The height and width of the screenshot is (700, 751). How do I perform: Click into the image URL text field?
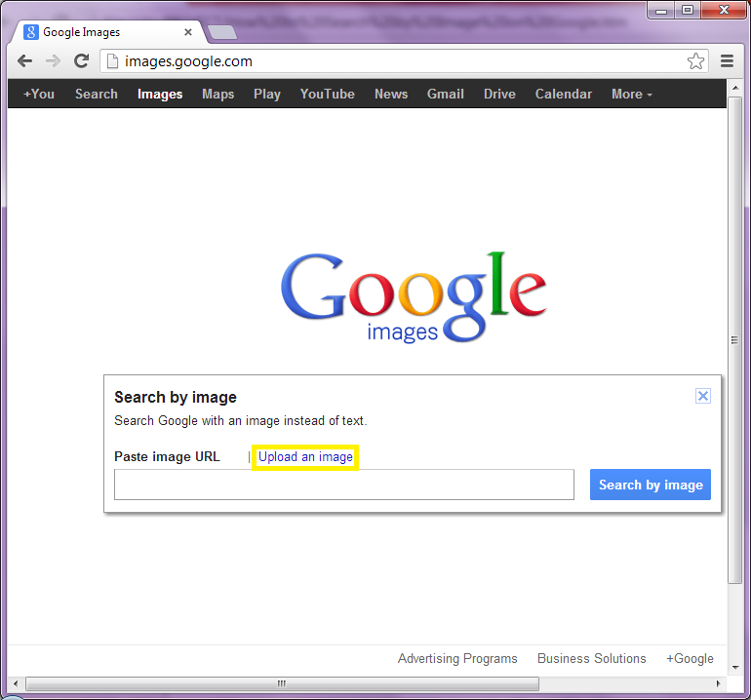click(x=344, y=485)
